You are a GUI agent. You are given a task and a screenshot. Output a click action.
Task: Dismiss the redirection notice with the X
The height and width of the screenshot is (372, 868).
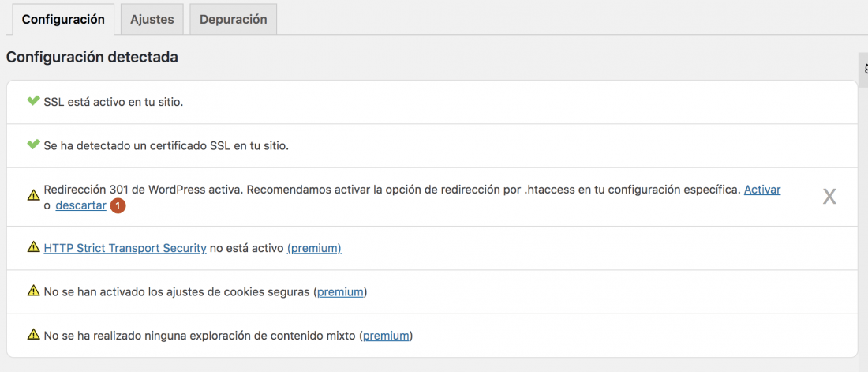[829, 197]
